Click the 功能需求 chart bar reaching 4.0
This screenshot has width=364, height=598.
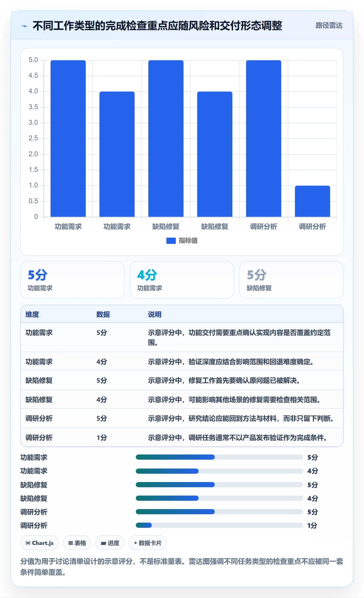pos(117,154)
